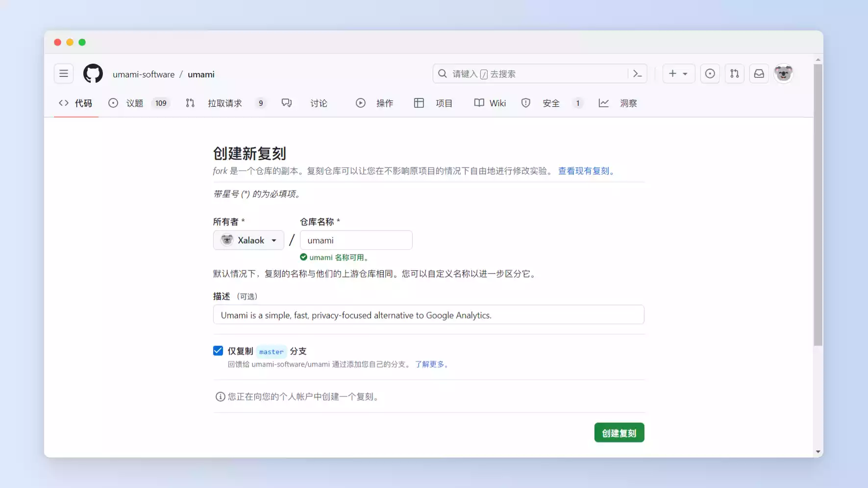
Task: Click the green checkmark icon next to name available
Action: 303,257
